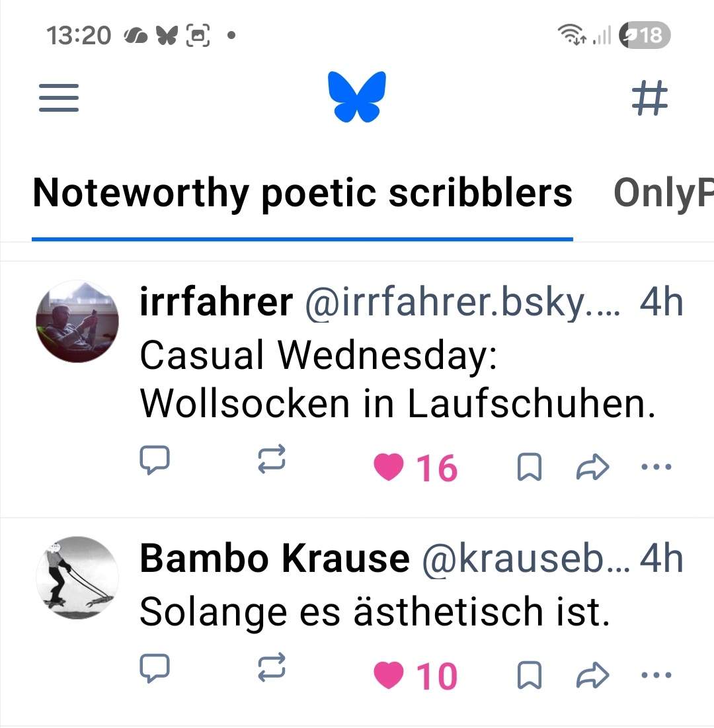This screenshot has width=714, height=728.
Task: Open more options for Bambo Krause's post
Action: (x=656, y=675)
